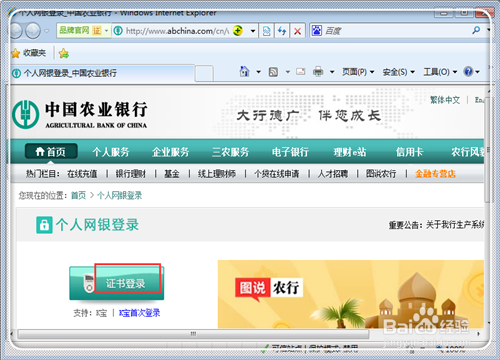Open the 理财e站 navigation item

click(350, 152)
